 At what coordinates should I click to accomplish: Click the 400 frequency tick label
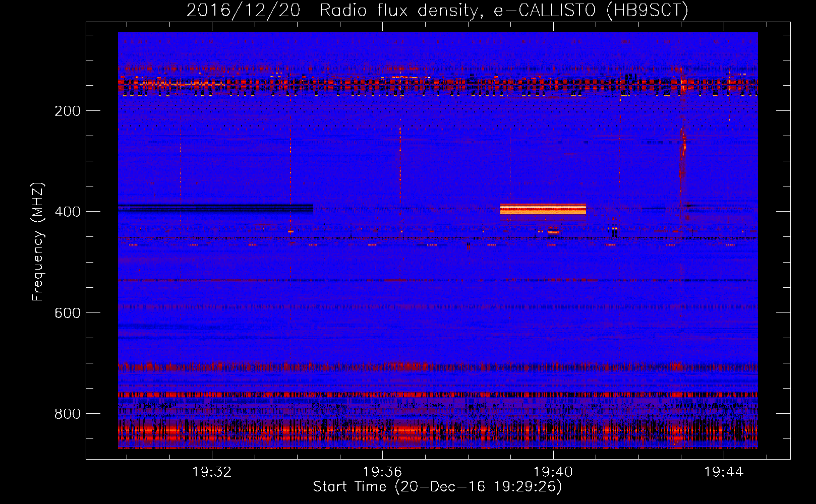(x=68, y=212)
